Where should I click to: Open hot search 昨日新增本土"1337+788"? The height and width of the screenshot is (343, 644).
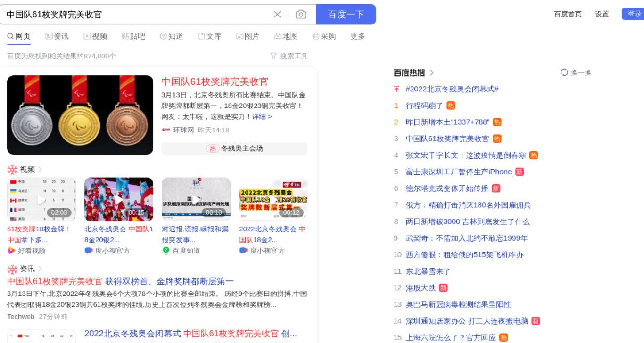pos(448,122)
